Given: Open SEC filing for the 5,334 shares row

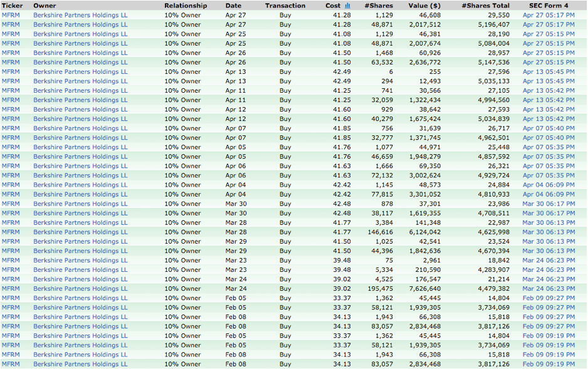Looking at the screenshot, I should click(549, 270).
